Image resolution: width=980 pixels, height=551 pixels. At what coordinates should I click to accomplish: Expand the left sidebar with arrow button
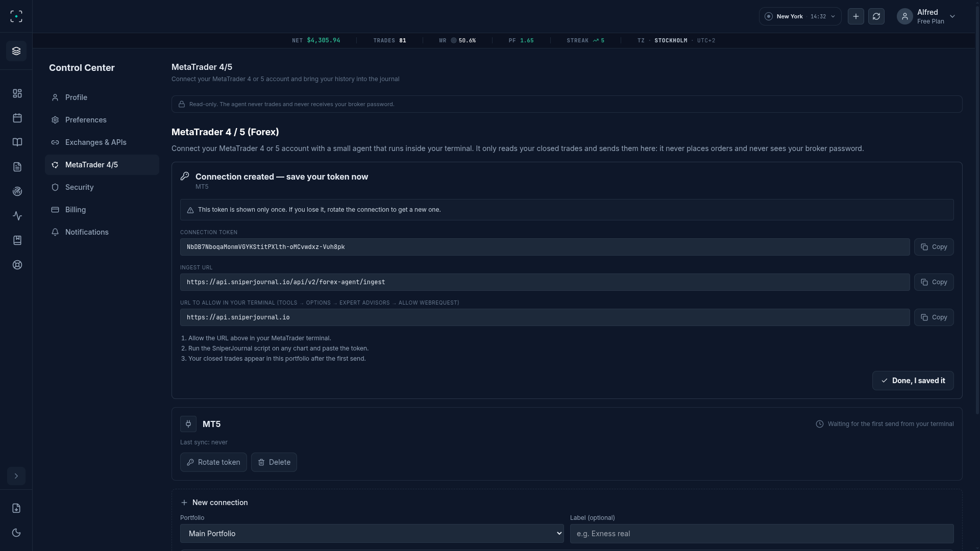click(x=16, y=476)
